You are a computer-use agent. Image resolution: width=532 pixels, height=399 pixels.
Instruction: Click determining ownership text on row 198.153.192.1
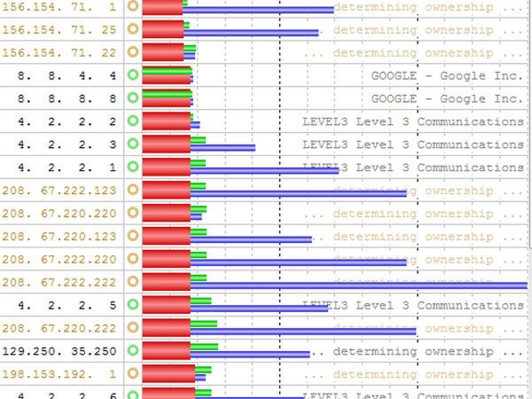[x=413, y=374]
